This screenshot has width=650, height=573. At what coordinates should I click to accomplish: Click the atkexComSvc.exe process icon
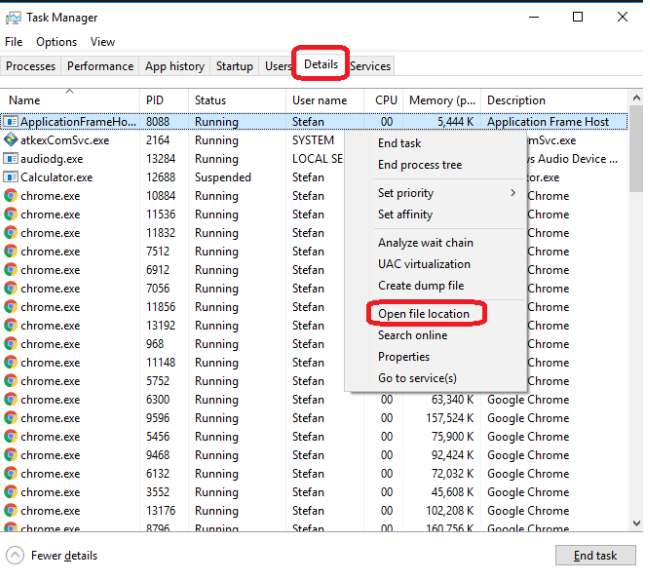(x=11, y=140)
